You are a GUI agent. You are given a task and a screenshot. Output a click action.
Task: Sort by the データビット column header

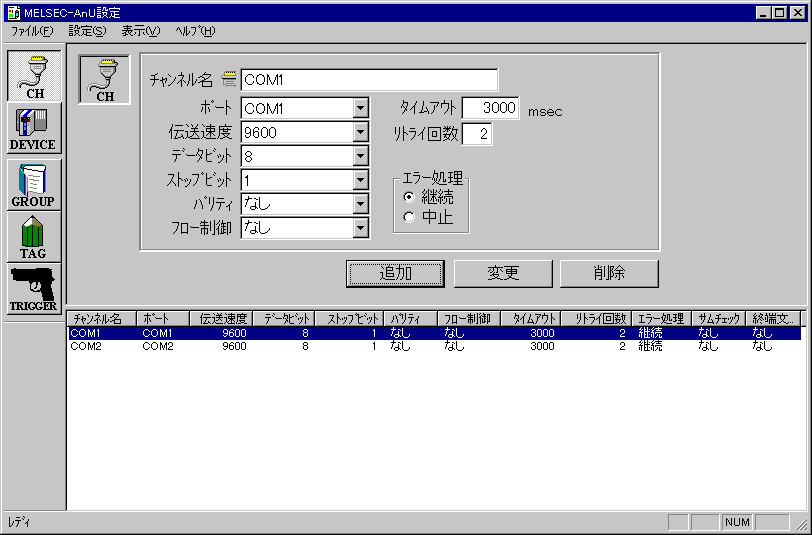(x=284, y=319)
